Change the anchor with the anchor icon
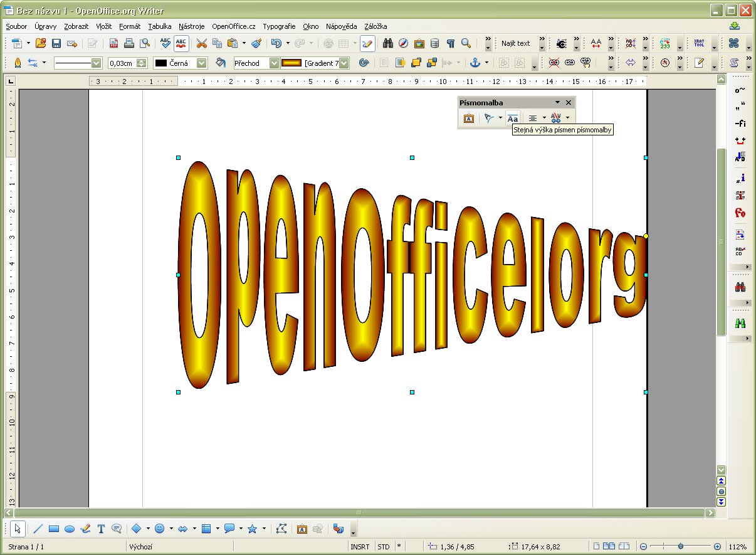Viewport: 756px width, 555px height. point(475,63)
